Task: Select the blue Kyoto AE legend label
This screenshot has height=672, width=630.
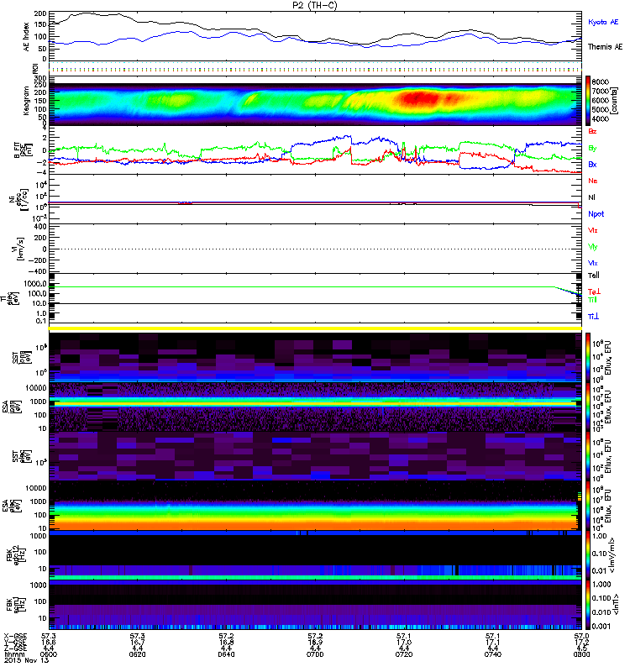Action: point(603,22)
